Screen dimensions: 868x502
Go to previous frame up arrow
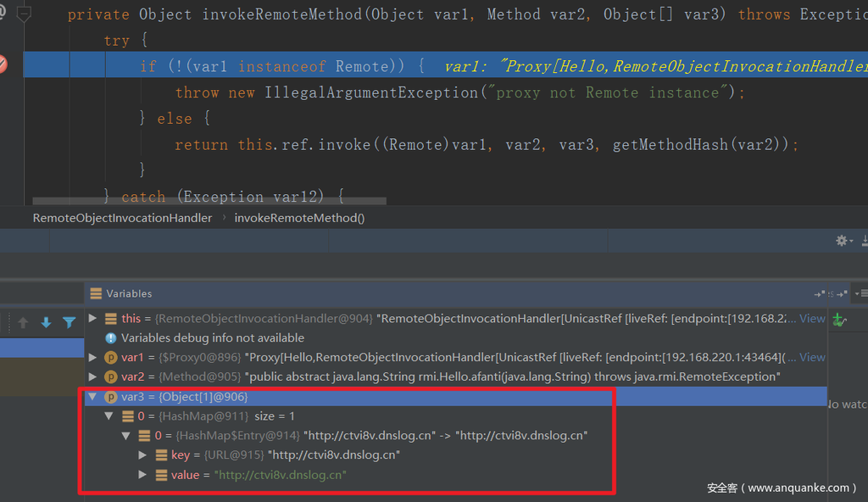pos(23,323)
